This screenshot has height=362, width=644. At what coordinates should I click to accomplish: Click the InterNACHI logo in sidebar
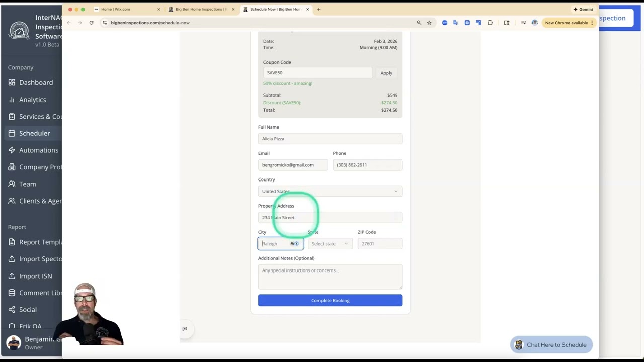pyautogui.click(x=19, y=31)
